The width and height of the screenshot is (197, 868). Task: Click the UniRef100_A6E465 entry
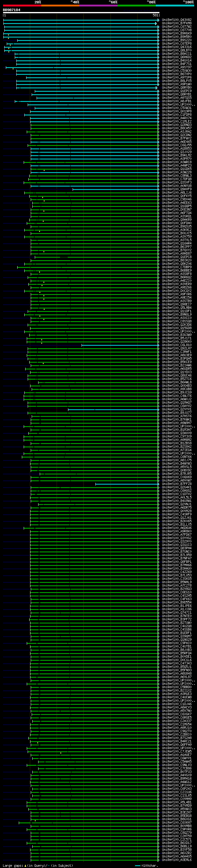[x=177, y=142]
